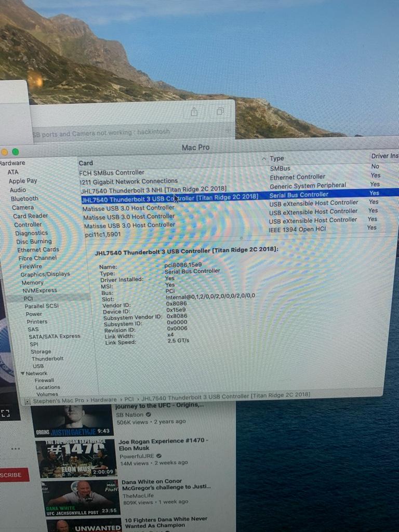
Task: Open Graphics/Displays in the sidebar
Action: [x=45, y=274]
